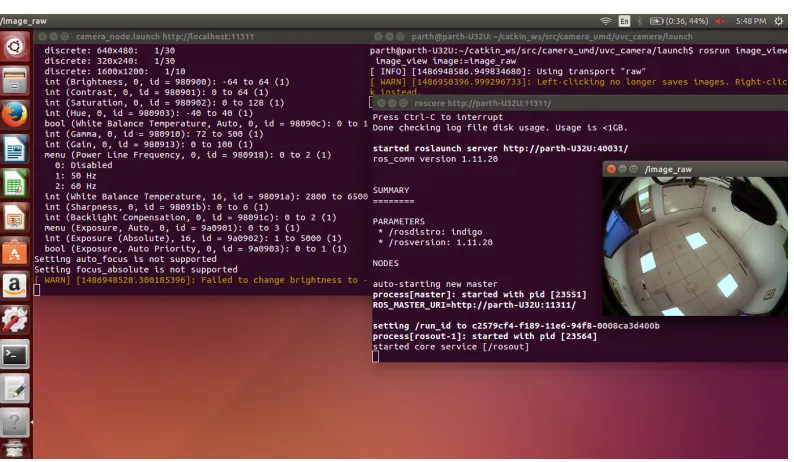Open the session gear menu icon
This screenshot has height=462, width=794.
pyautogui.click(x=779, y=21)
